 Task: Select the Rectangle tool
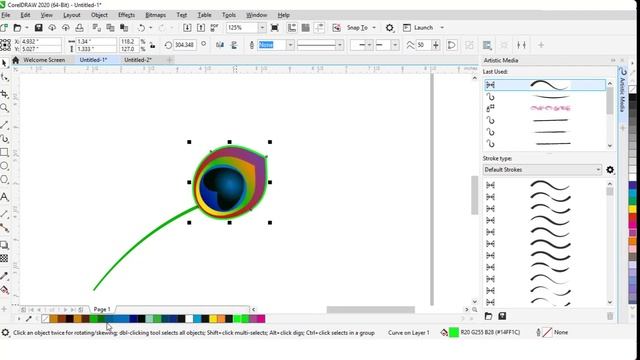point(4,152)
